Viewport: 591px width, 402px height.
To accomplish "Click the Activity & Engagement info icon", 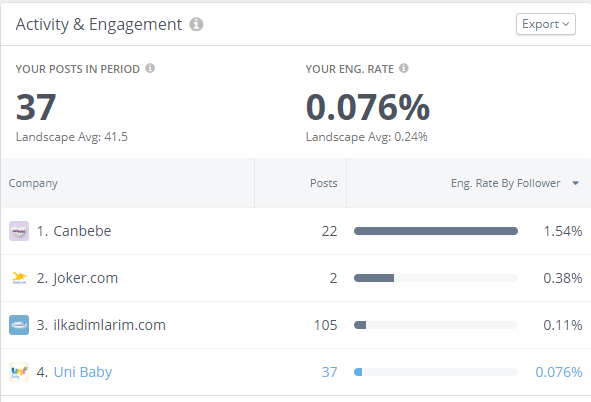I will pos(196,24).
